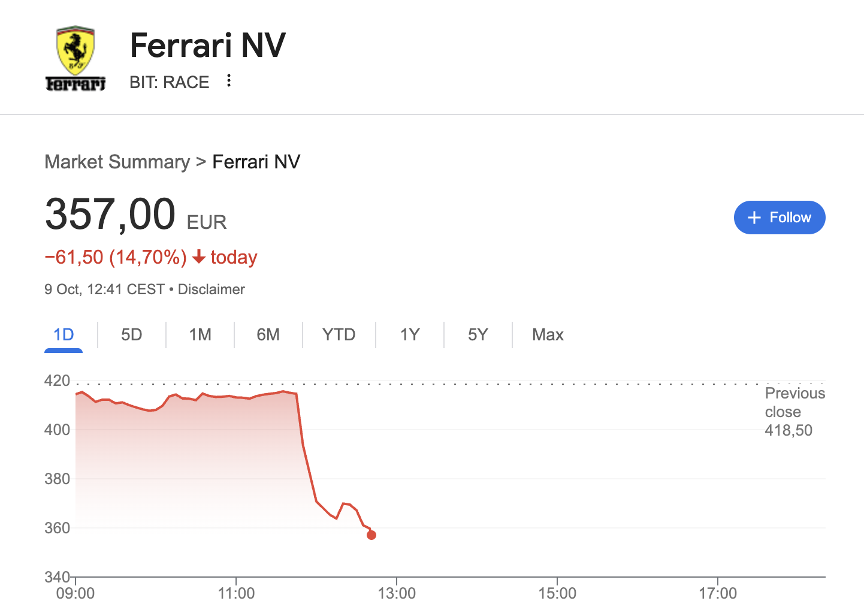
Task: Switch chart to 6M range
Action: click(x=268, y=334)
